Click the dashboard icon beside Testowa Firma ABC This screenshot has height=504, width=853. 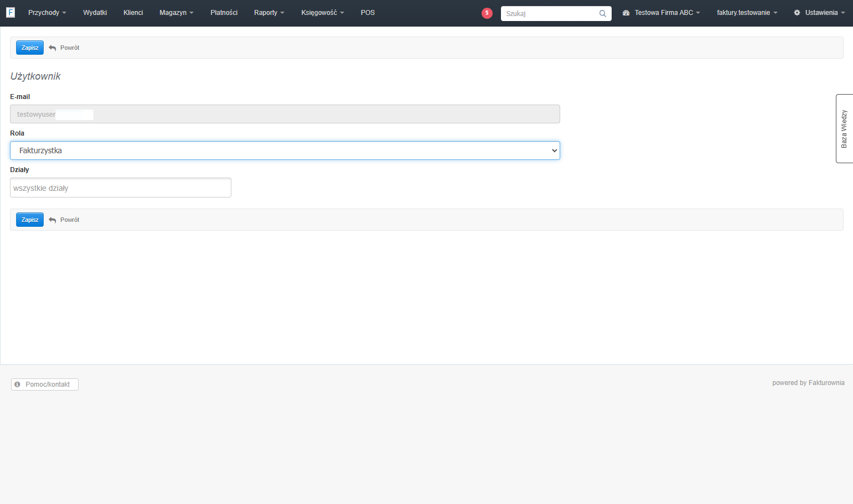pos(626,13)
